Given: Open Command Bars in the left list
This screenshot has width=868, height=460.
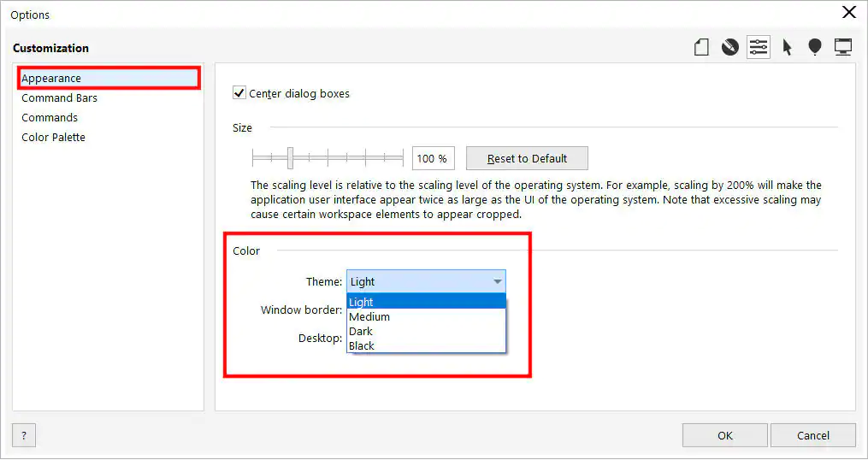Looking at the screenshot, I should click(x=60, y=98).
